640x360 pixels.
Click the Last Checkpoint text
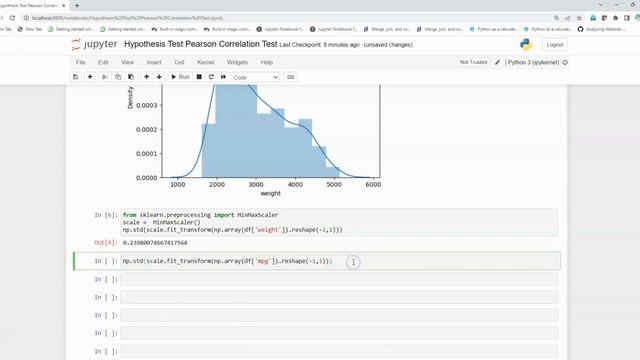pyautogui.click(x=319, y=45)
